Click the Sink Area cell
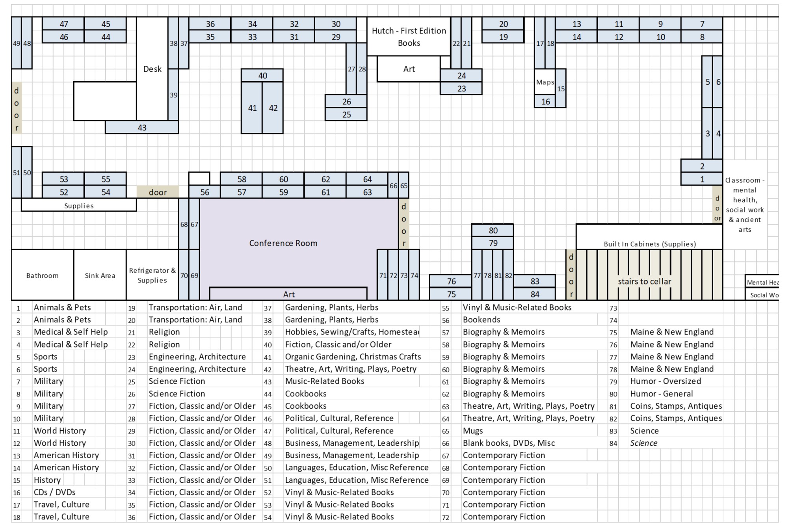Viewport: 792px width, 532px height. pyautogui.click(x=100, y=275)
